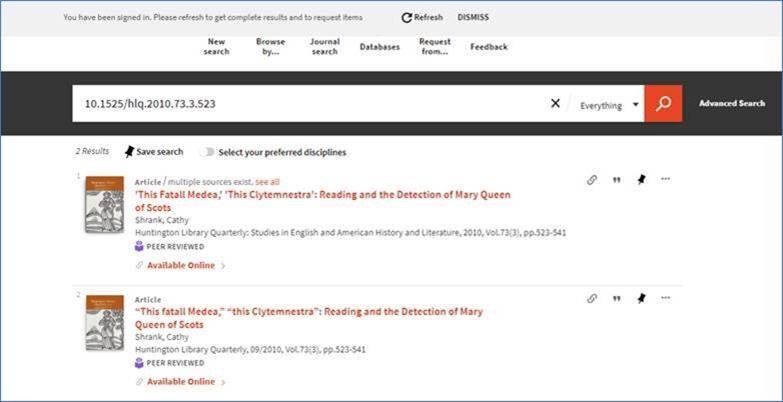
Task: Open second result's Available Online link
Action: tap(181, 382)
